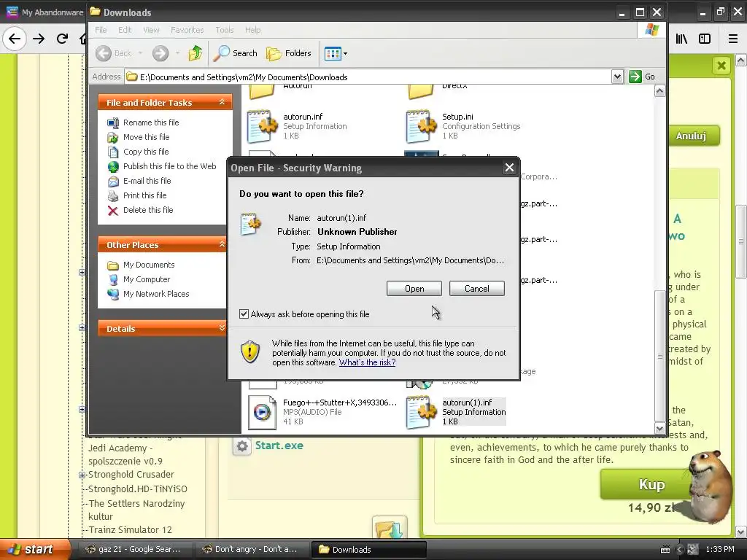This screenshot has width=747, height=560.
Task: Open the Favorites menu
Action: (x=187, y=30)
